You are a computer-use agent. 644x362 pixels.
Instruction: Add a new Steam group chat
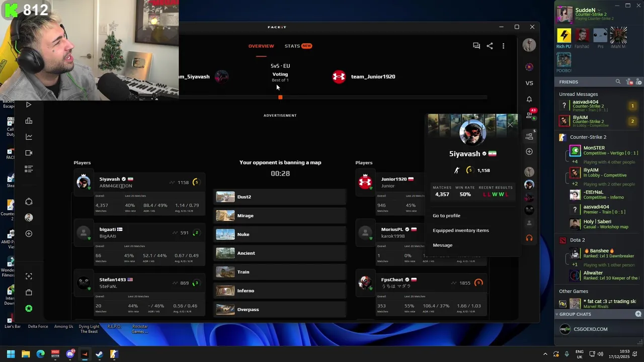[x=638, y=314]
